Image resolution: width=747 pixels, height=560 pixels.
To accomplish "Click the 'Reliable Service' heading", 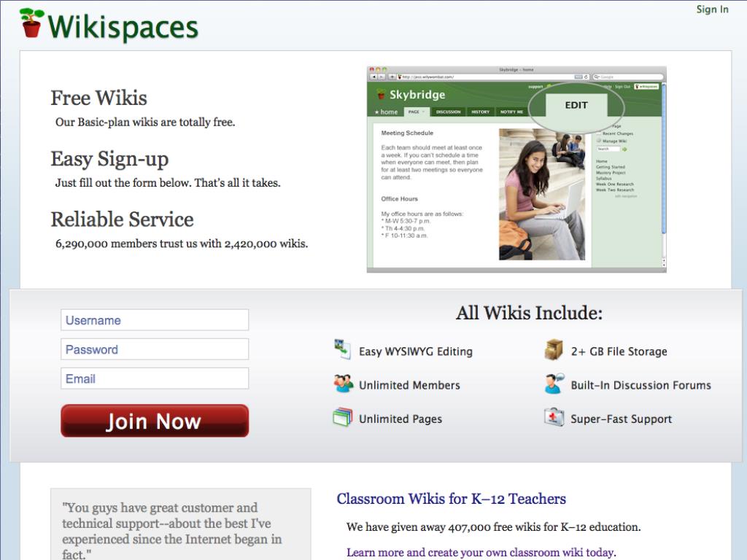I will tap(122, 219).
